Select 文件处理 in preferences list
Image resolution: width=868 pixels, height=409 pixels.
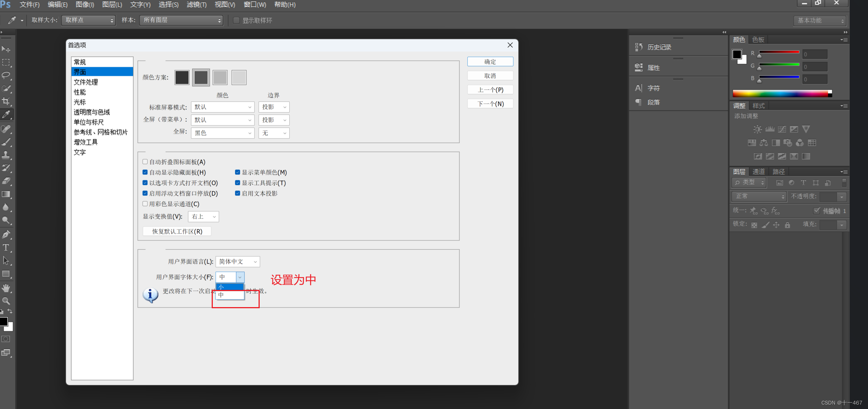(x=86, y=82)
